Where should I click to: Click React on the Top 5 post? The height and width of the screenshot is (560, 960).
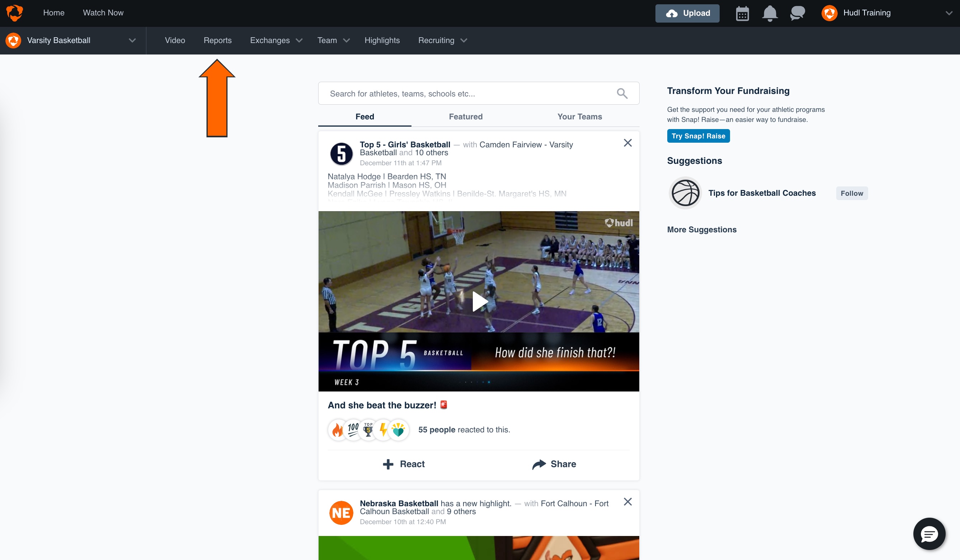(404, 464)
